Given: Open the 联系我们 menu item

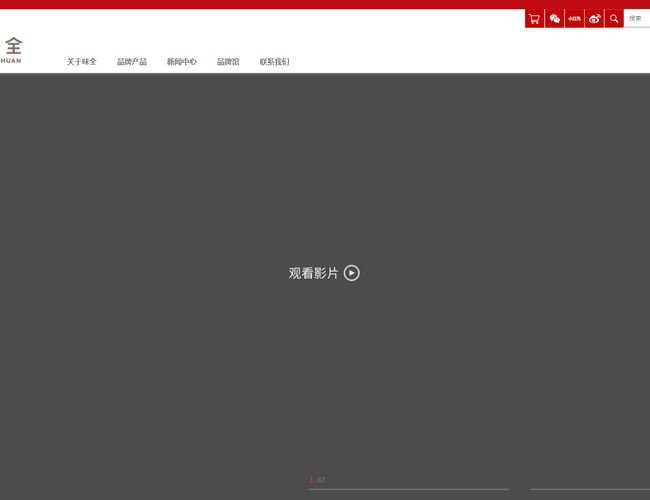Looking at the screenshot, I should click(274, 62).
